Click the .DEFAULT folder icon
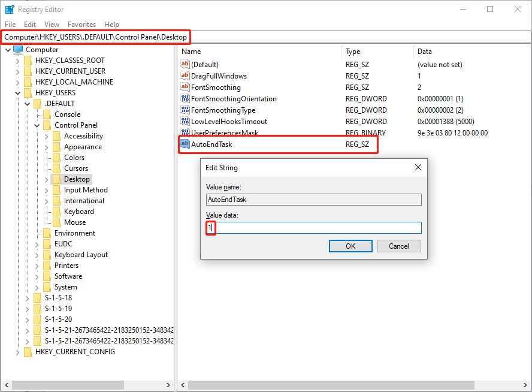Screen dimensions: 532x392 tap(37, 104)
